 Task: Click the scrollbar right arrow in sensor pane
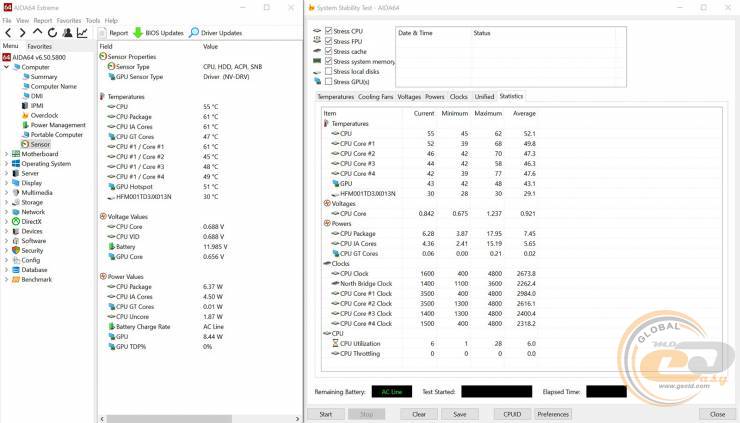[x=297, y=419]
